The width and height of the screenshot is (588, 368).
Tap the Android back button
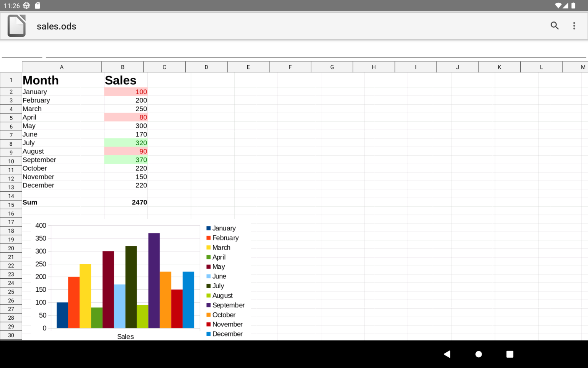click(448, 354)
